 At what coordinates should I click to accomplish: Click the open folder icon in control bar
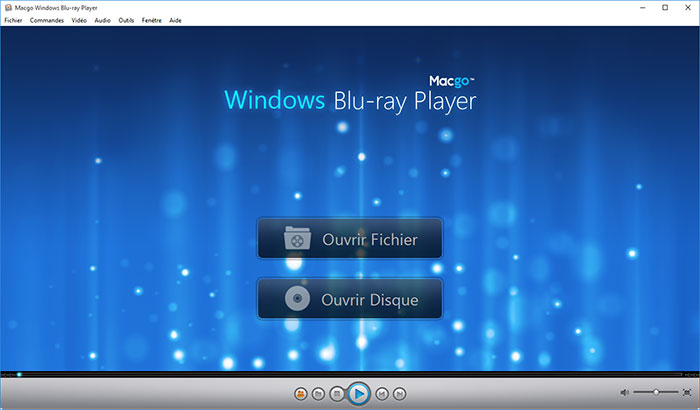(318, 394)
